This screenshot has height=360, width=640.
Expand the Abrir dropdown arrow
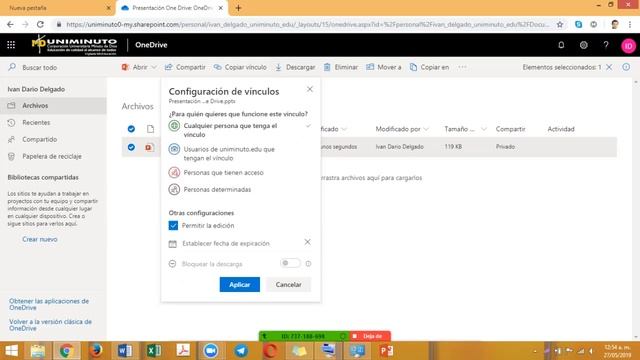coord(154,67)
